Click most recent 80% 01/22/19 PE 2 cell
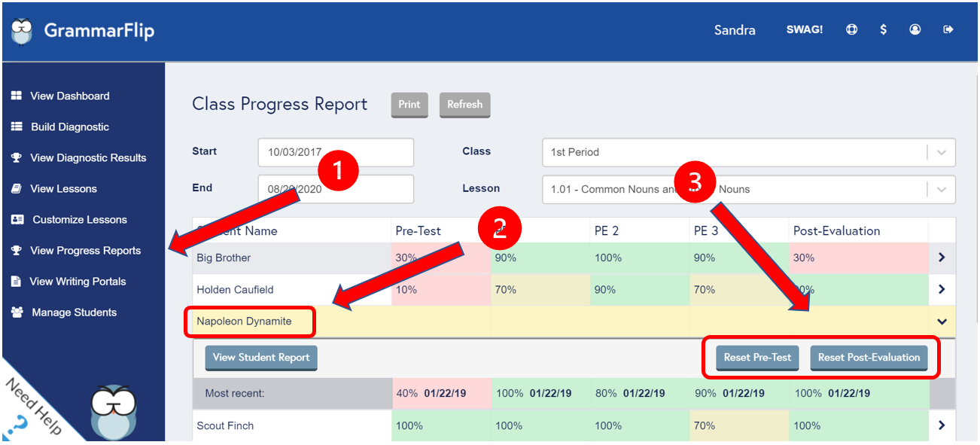980x445 pixels. (x=639, y=393)
